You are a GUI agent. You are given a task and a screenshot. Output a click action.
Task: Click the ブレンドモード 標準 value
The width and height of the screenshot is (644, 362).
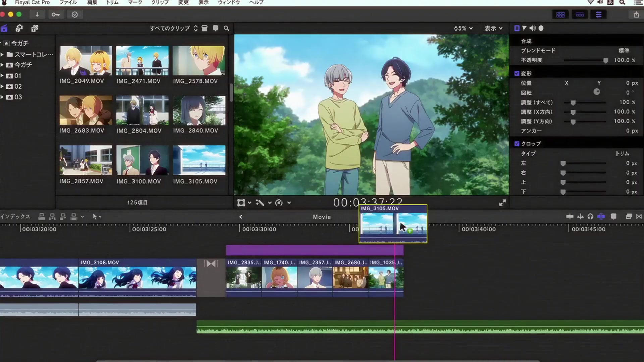(x=624, y=50)
